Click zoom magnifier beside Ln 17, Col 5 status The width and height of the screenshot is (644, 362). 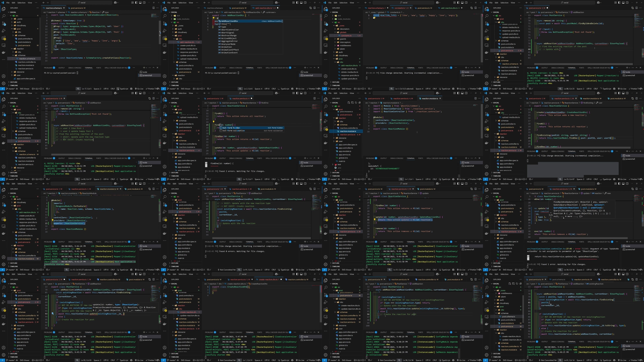[78, 89]
